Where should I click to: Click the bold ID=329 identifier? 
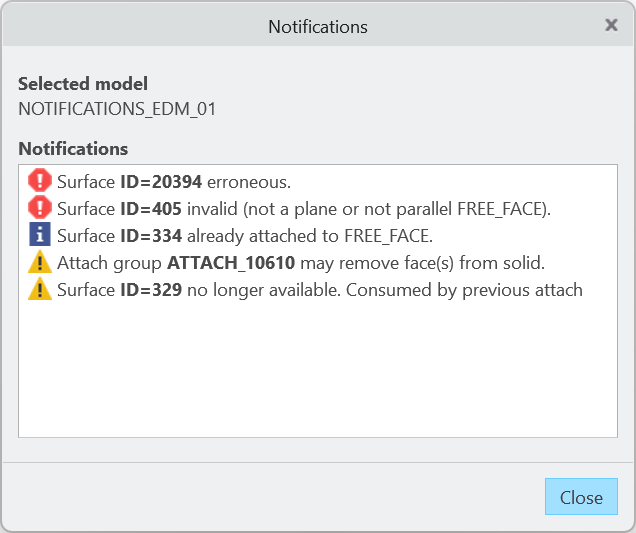[x=150, y=290]
